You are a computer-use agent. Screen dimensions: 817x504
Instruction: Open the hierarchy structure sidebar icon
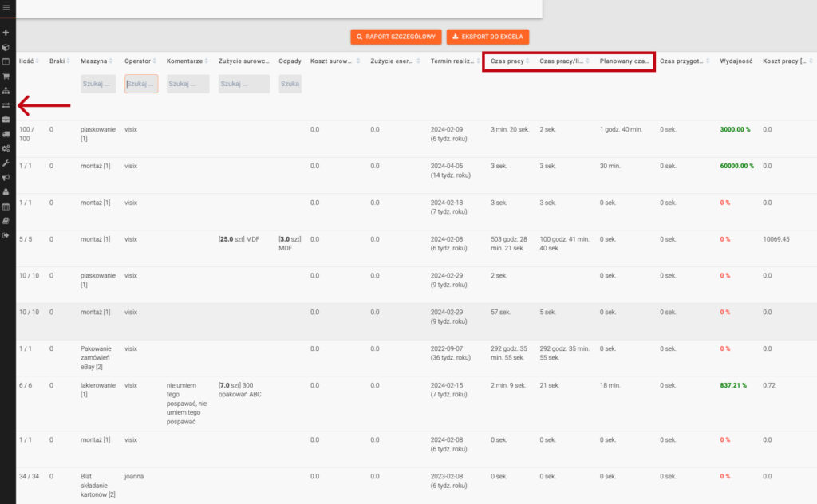[x=6, y=91]
